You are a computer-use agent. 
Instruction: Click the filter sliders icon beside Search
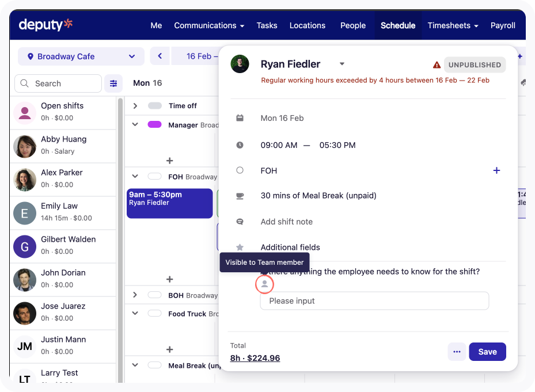(x=113, y=83)
